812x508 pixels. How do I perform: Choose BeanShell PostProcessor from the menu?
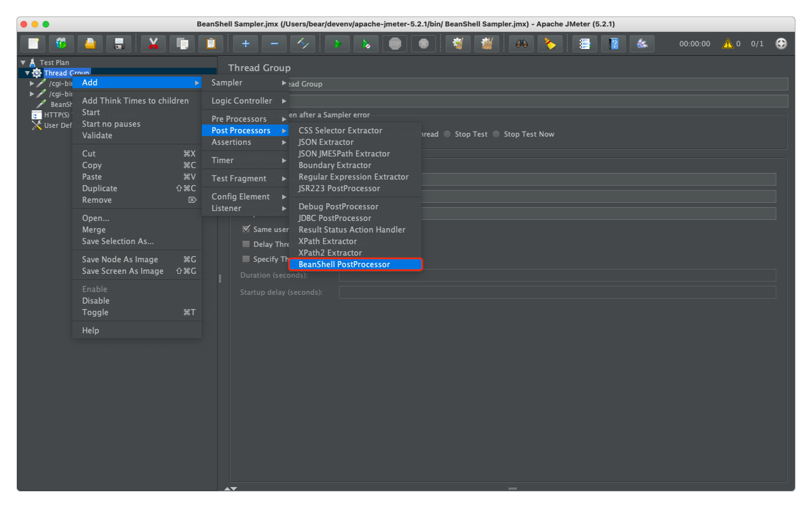click(x=355, y=264)
